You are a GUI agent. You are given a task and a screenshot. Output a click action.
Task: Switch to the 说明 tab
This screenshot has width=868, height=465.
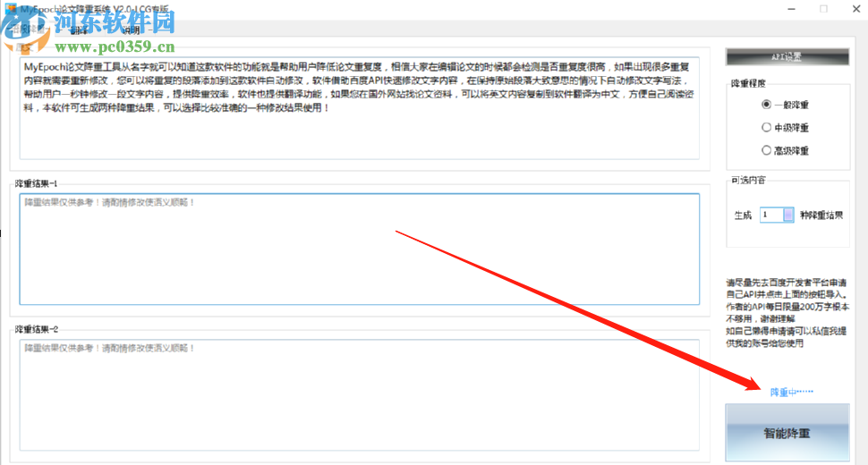(x=132, y=30)
